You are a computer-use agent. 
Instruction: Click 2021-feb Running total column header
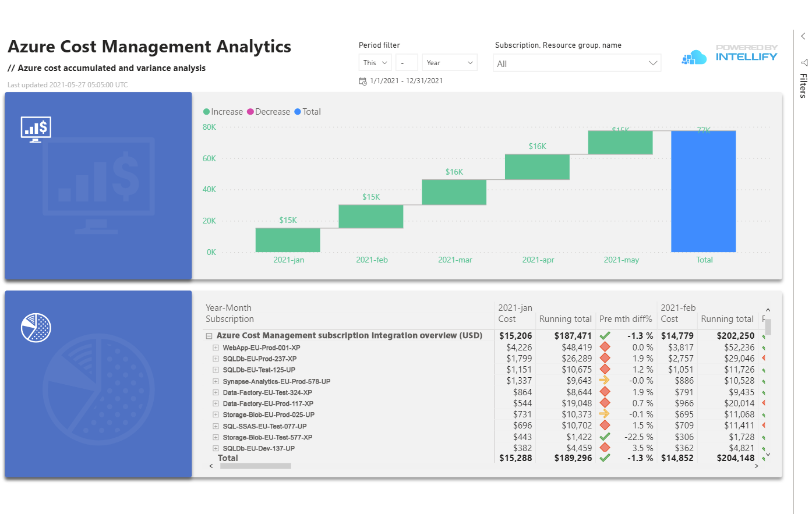point(727,319)
